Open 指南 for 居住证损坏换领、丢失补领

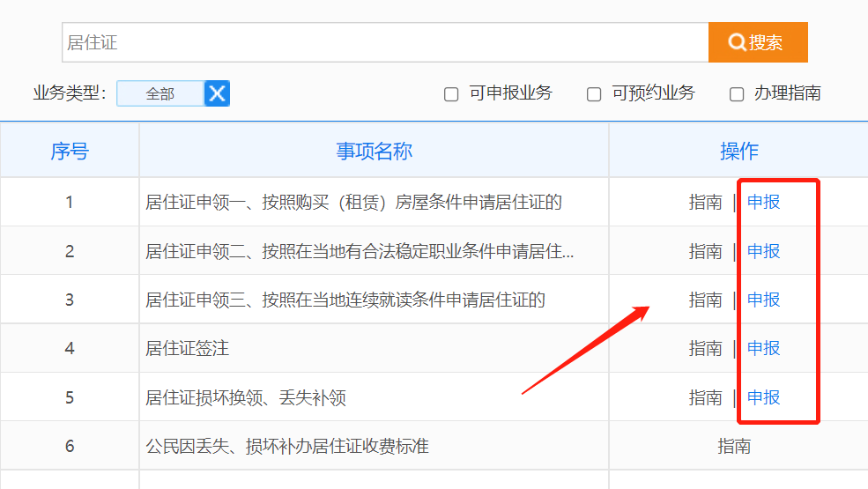point(705,397)
